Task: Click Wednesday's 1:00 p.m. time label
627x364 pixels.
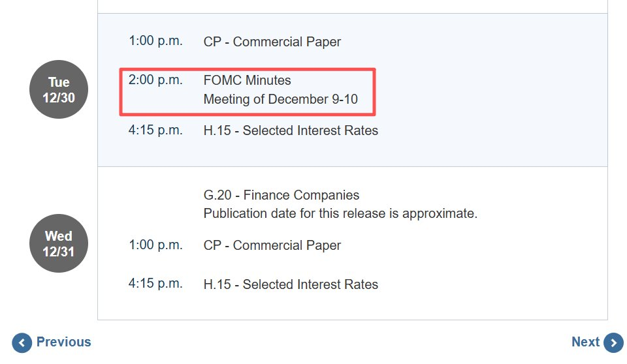Action: coord(155,245)
